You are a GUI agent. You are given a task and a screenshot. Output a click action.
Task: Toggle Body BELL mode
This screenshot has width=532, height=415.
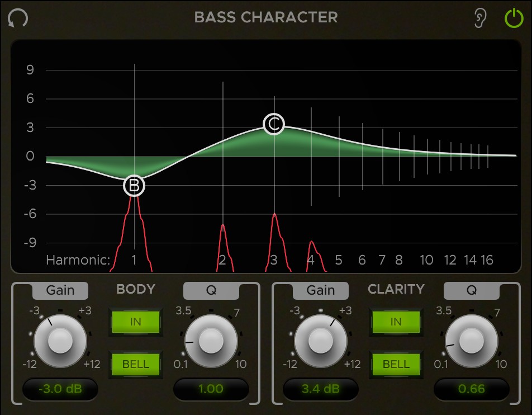(x=135, y=364)
